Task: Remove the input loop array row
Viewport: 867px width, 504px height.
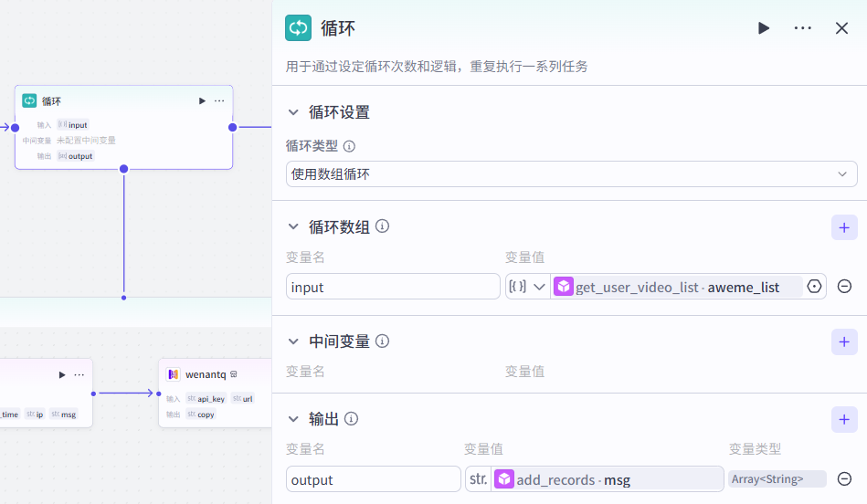Action: tap(844, 287)
